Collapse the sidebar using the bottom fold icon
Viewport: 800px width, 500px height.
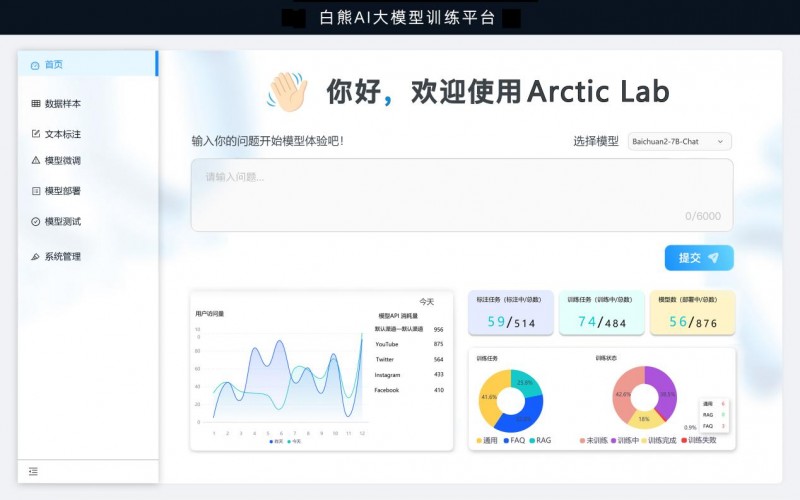tap(33, 471)
